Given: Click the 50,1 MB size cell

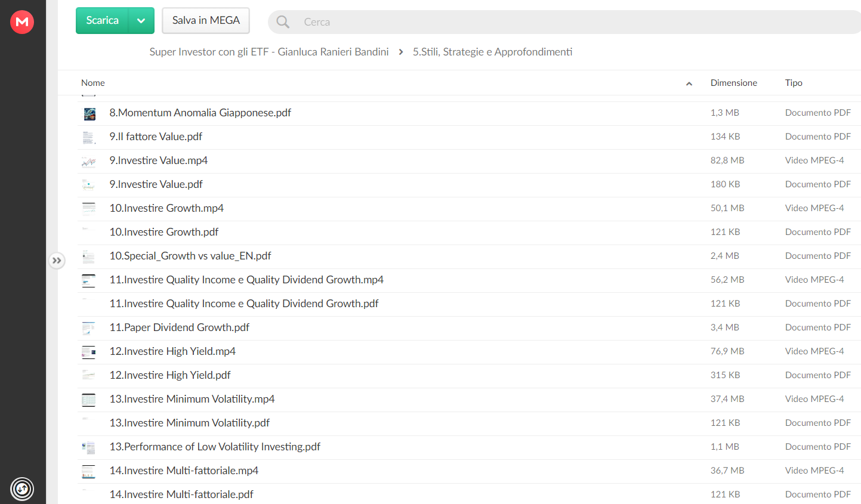Looking at the screenshot, I should click(727, 208).
